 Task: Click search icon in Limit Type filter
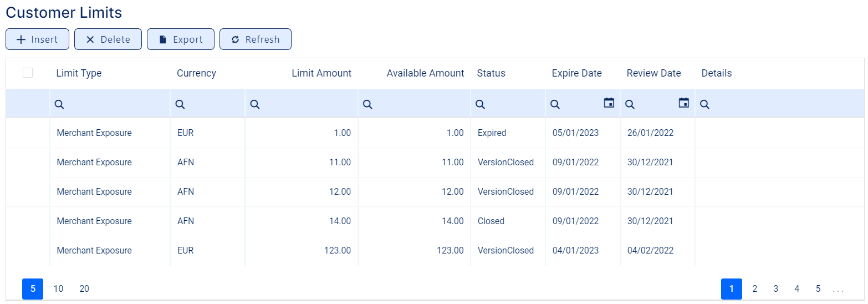[59, 104]
